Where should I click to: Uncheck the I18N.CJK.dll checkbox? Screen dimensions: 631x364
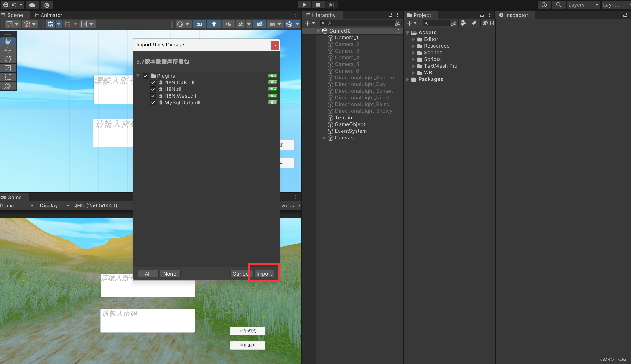(153, 83)
